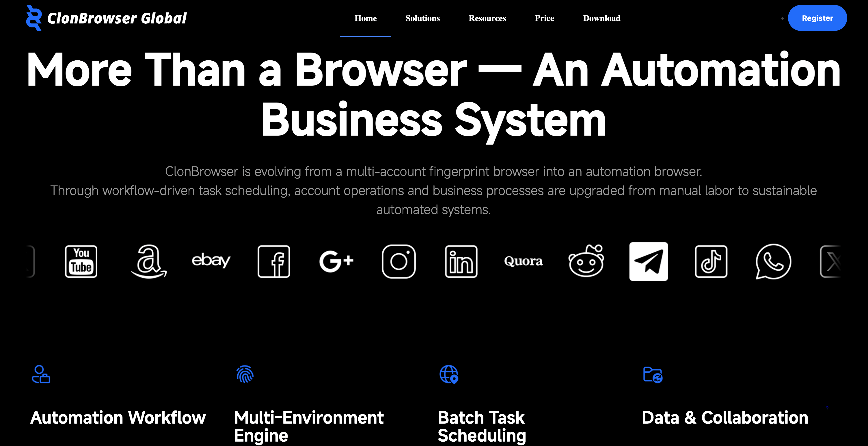
Task: Open the TikTok icon
Action: pyautogui.click(x=711, y=261)
